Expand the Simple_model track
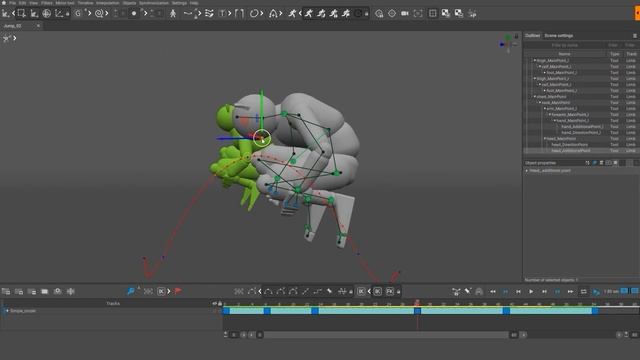Screen dimensions: 640x360 click(x=7, y=311)
